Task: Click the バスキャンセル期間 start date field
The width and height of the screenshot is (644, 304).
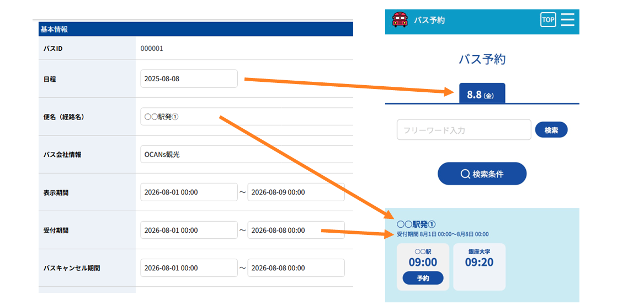Action: click(x=189, y=268)
